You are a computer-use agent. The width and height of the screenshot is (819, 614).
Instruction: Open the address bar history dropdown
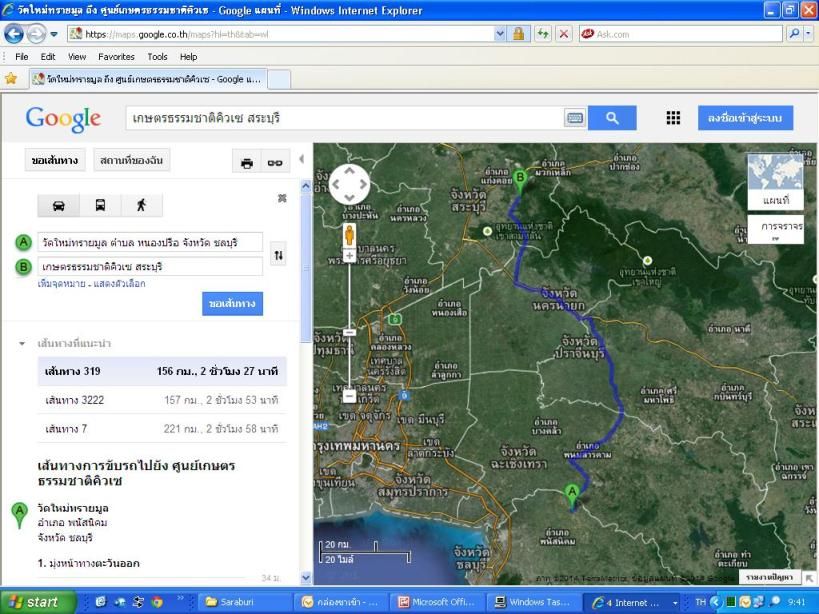tap(500, 34)
